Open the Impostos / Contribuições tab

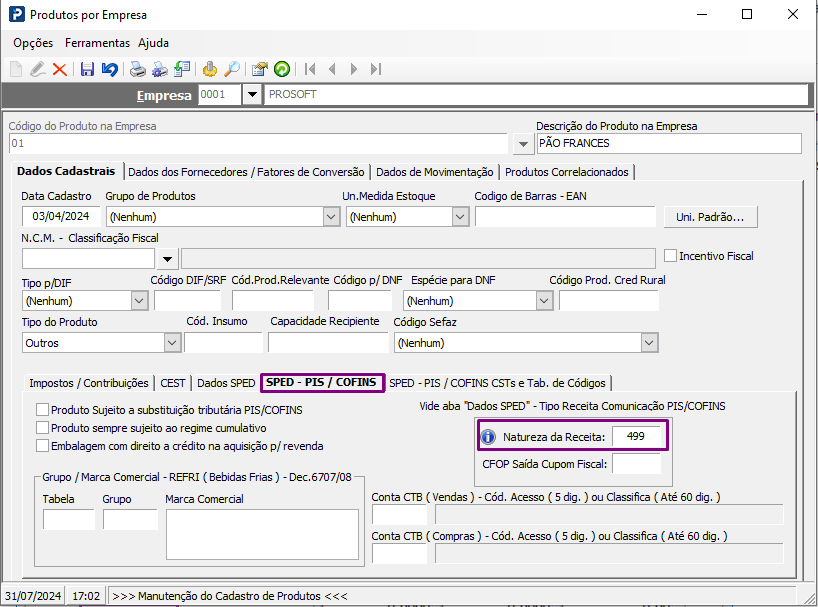[x=89, y=383]
